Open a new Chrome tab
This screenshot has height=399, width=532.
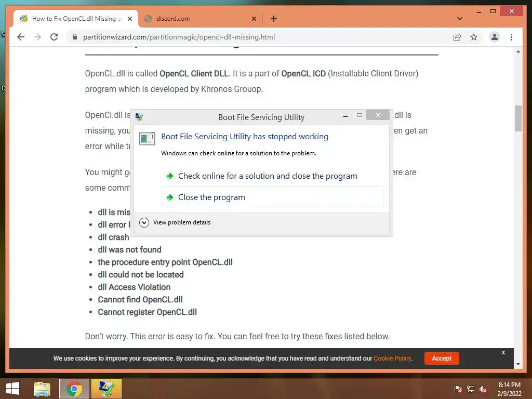[273, 19]
